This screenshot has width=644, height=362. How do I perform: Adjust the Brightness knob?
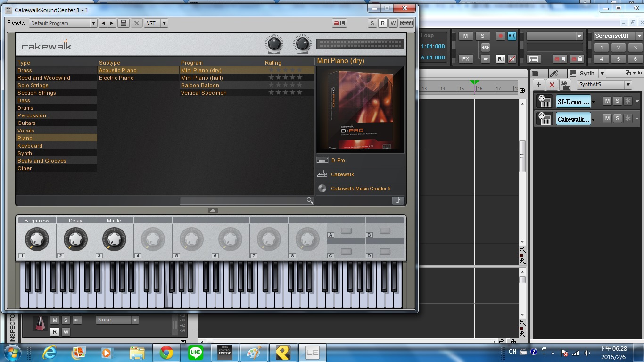point(37,239)
